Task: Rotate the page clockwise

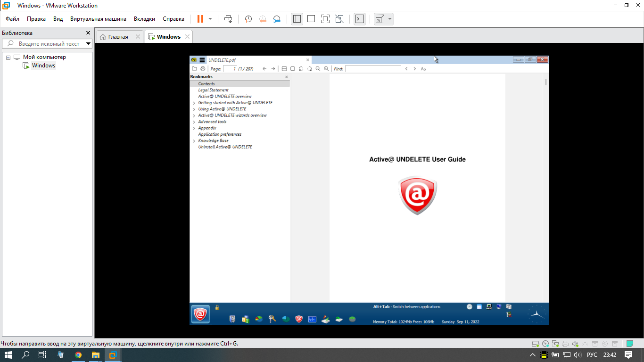Action: click(309, 69)
